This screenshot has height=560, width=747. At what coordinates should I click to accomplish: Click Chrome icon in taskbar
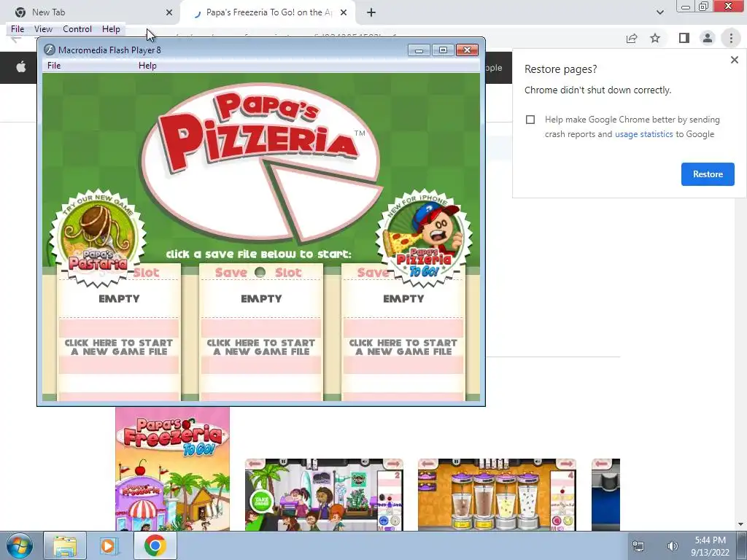155,545
